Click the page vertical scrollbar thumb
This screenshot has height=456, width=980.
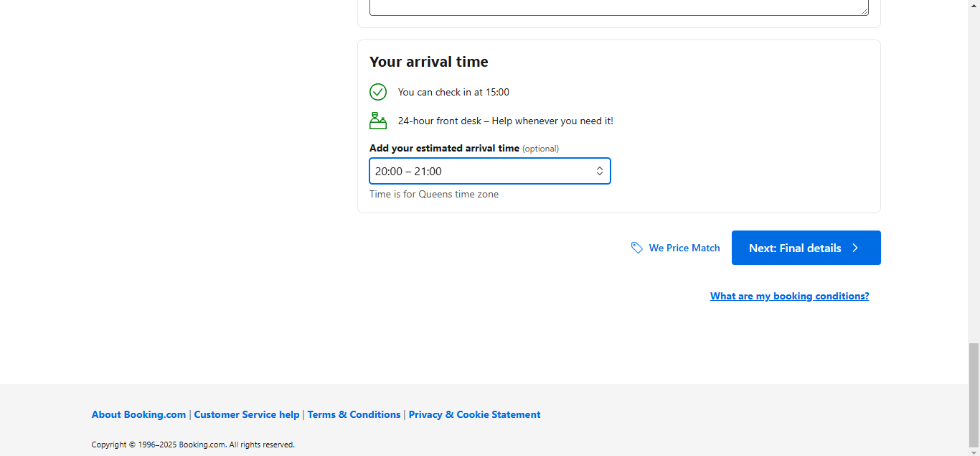coord(974,395)
